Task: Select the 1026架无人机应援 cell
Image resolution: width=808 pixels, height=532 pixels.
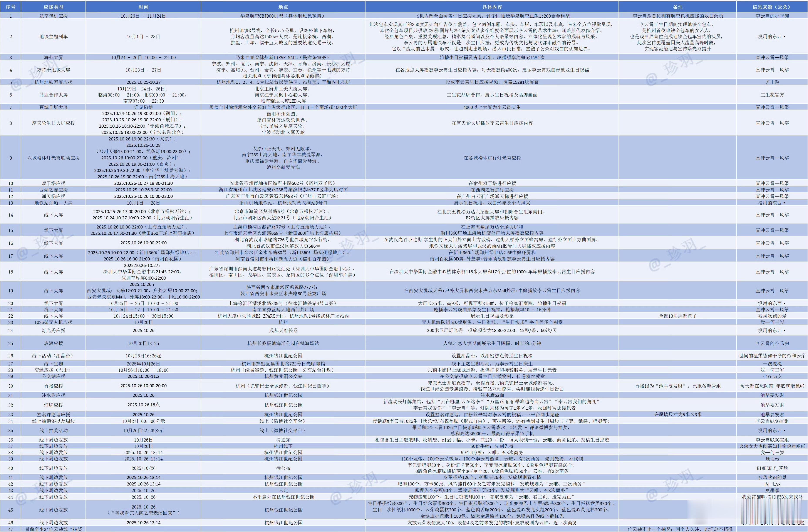Action: [53, 322]
